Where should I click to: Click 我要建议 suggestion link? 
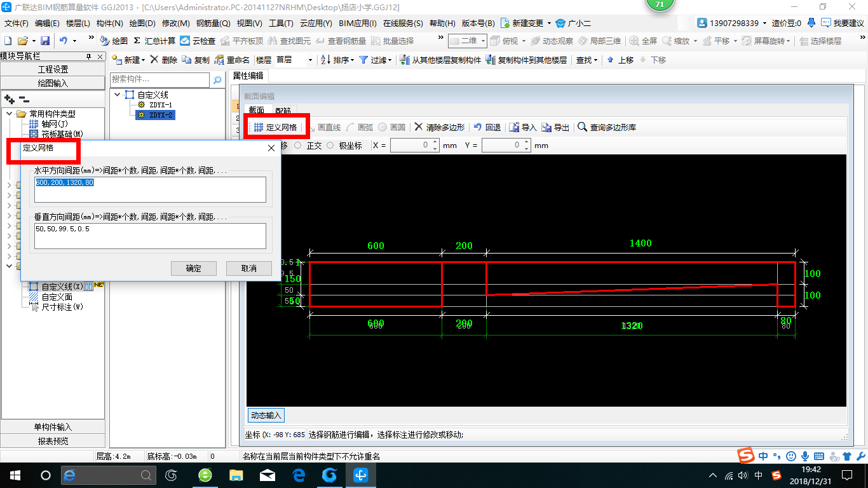click(x=843, y=24)
